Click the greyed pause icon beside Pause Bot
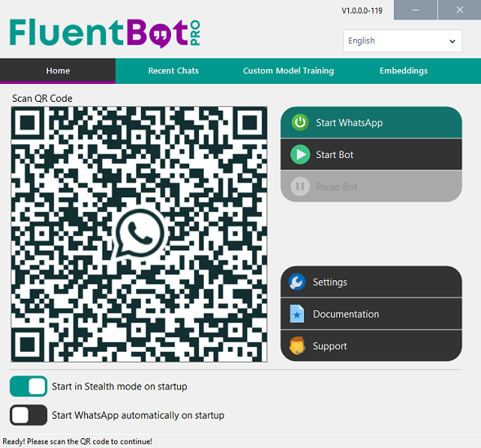The image size is (481, 448). [300, 187]
